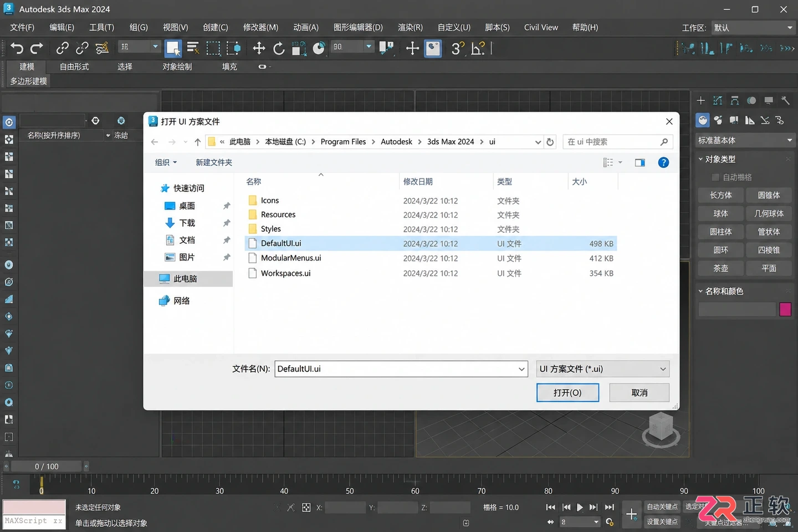Click the 取消 button in the dialog
798x532 pixels.
pos(640,393)
